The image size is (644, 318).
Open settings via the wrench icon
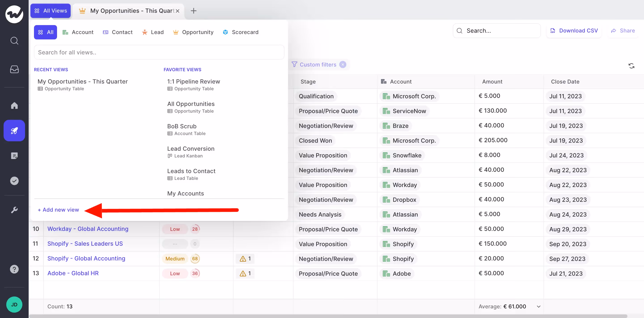[x=14, y=210]
